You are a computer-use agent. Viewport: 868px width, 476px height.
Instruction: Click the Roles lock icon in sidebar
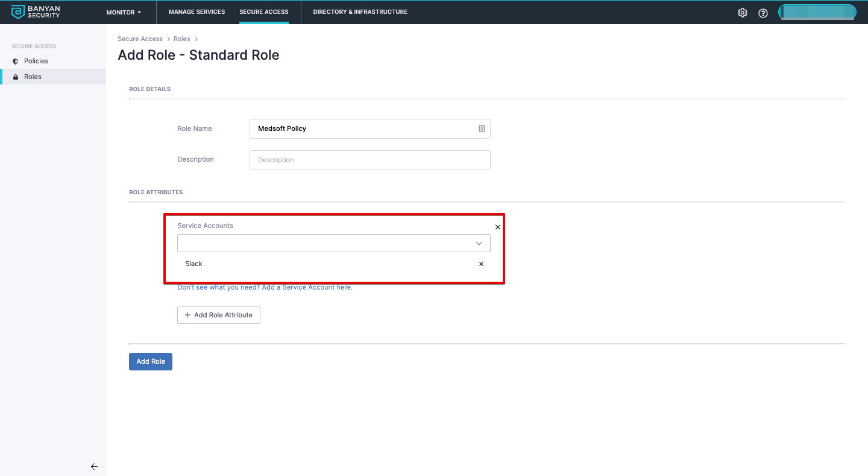point(16,77)
